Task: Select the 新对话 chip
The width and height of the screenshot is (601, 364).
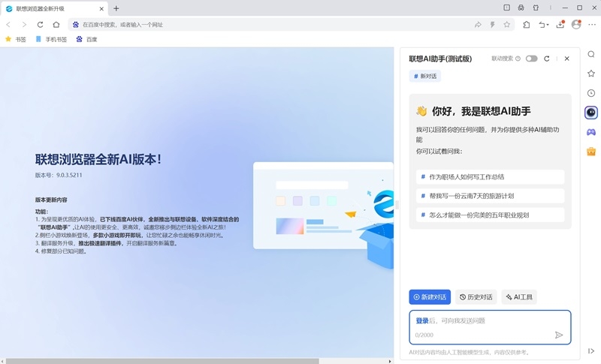Action: coord(425,76)
